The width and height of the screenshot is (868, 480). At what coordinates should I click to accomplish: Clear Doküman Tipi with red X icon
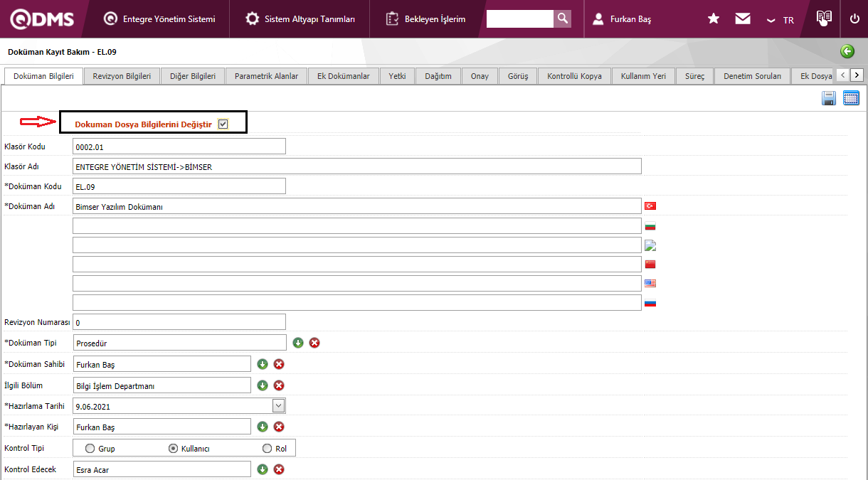click(314, 343)
